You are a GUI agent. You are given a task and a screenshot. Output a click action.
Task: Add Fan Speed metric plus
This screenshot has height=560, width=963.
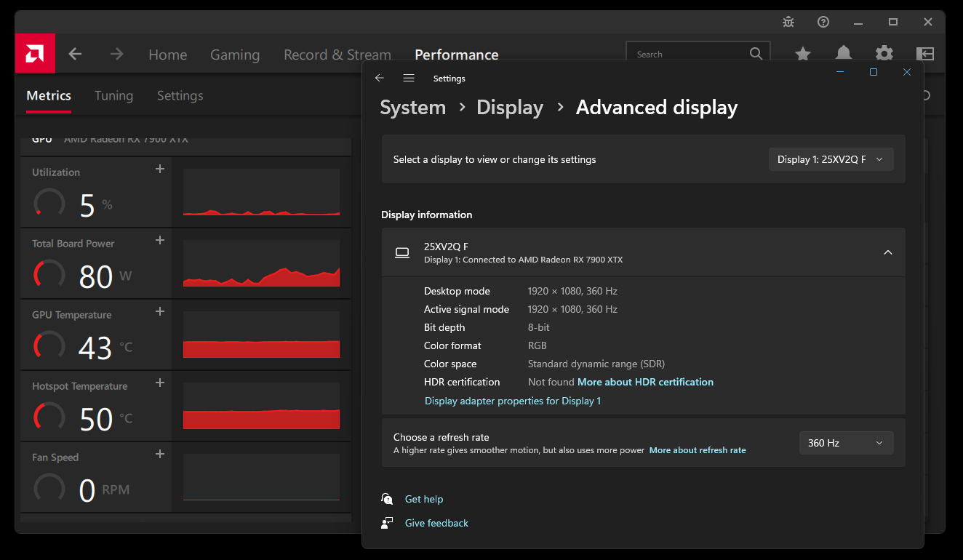pyautogui.click(x=160, y=455)
